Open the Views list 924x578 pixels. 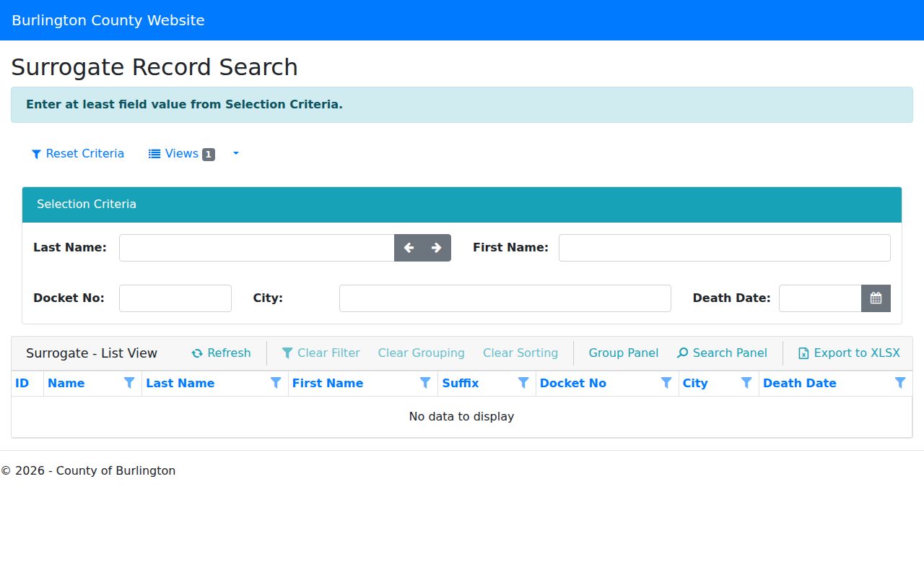182,154
